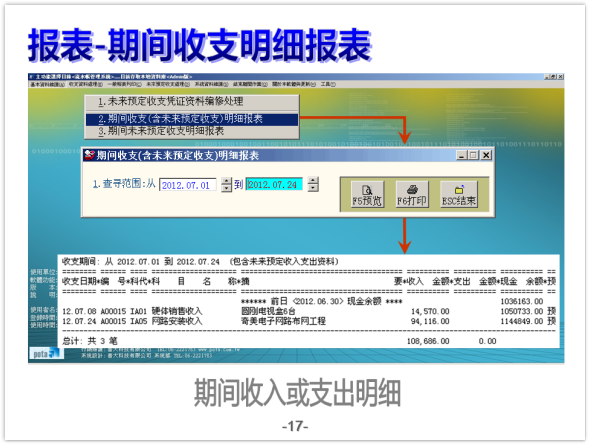Open the 工具 menu in menu bar
Image resolution: width=590 pixels, height=445 pixels.
coord(328,84)
